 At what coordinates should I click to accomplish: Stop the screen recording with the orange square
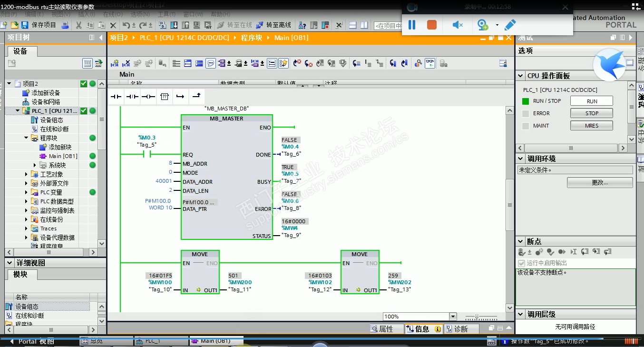432,25
